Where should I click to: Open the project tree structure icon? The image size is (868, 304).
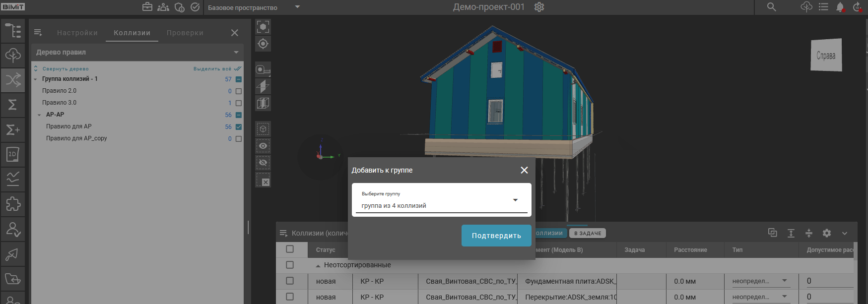[x=13, y=31]
